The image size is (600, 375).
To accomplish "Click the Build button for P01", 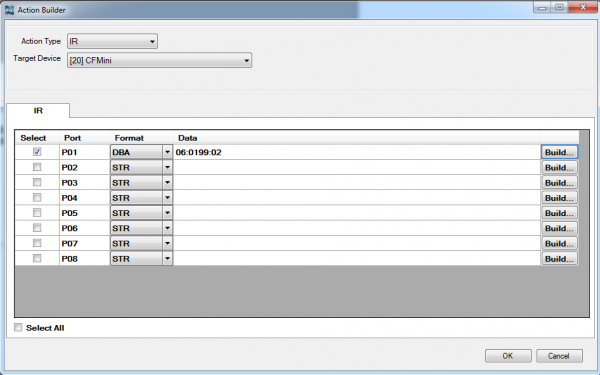I will (x=559, y=152).
